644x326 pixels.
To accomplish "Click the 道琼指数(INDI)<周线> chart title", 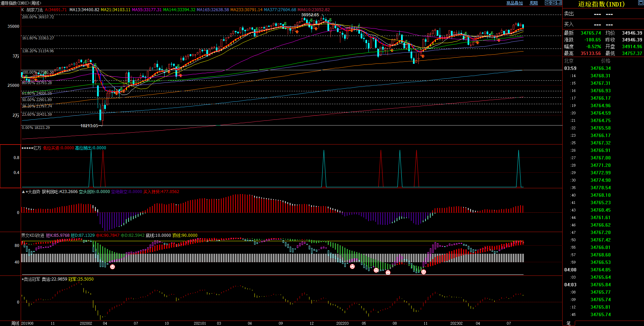I will point(21,3).
